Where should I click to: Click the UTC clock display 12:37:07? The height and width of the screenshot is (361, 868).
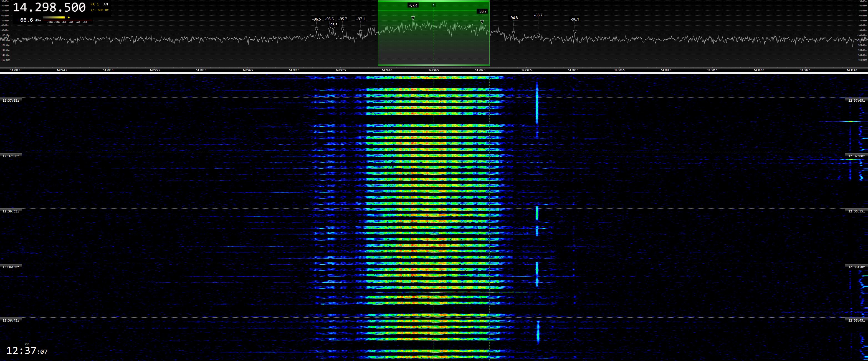[27, 351]
